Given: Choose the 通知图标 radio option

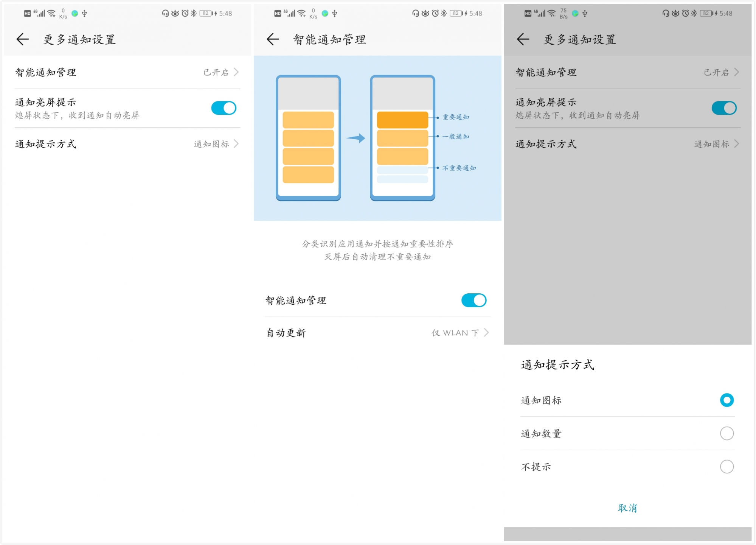Looking at the screenshot, I should click(726, 400).
